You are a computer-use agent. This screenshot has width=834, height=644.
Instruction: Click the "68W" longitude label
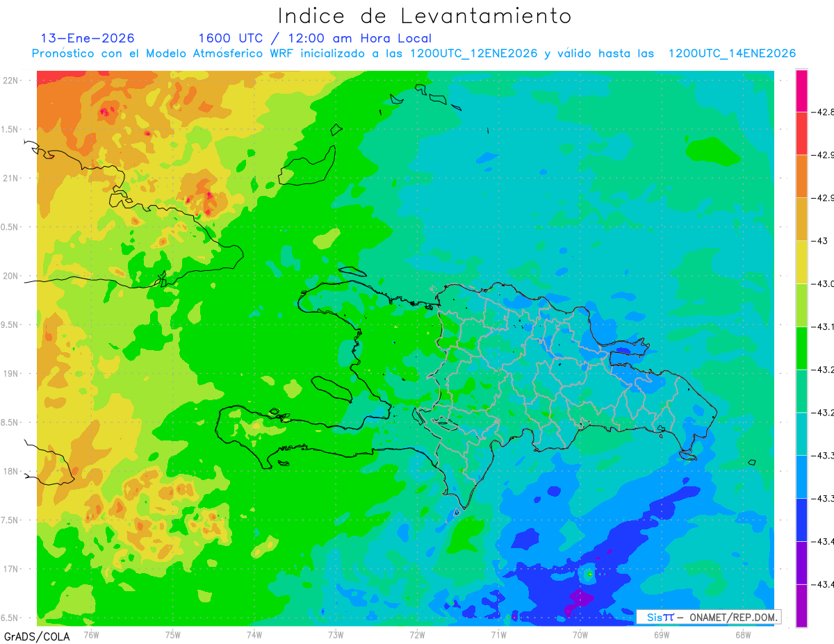(743, 634)
